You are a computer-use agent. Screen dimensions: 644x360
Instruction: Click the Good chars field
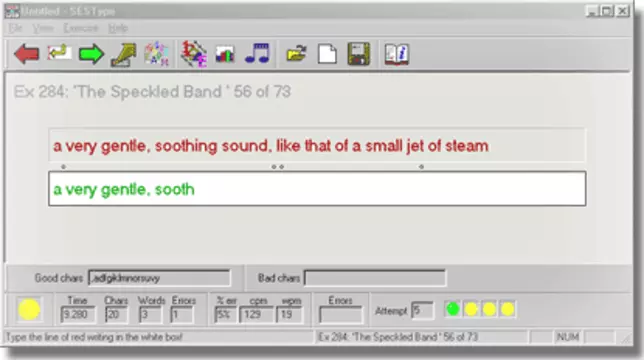click(x=159, y=278)
